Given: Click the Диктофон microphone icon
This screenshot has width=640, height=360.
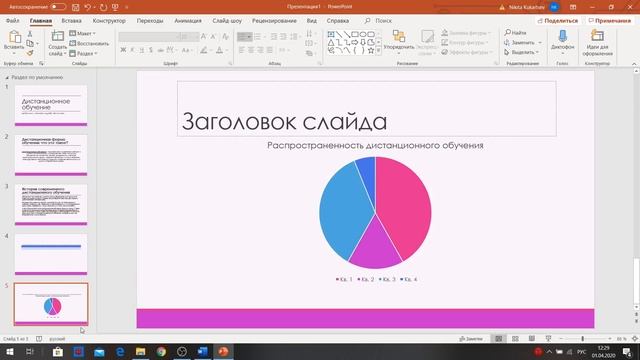Looking at the screenshot, I should [x=562, y=36].
